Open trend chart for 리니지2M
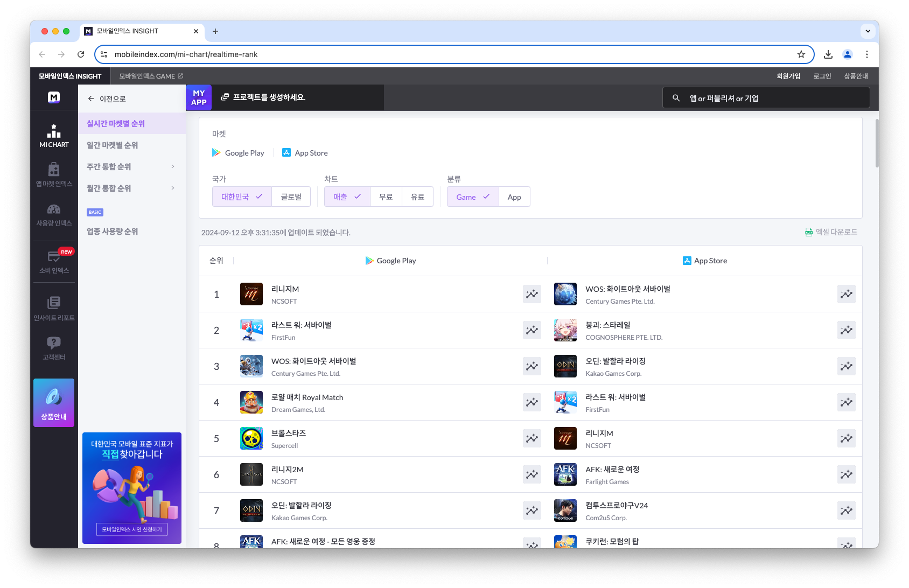The height and width of the screenshot is (588, 909). point(532,474)
